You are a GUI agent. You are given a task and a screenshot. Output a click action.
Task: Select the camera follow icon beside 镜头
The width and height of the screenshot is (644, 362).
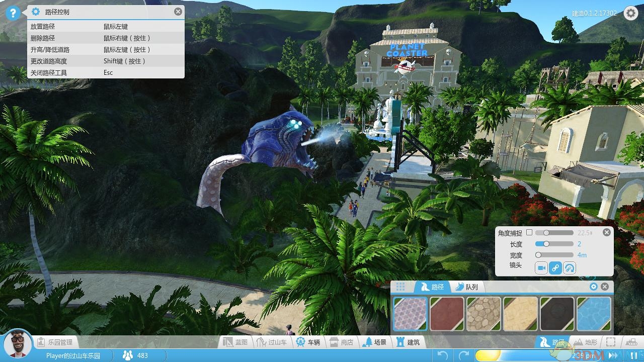click(541, 268)
